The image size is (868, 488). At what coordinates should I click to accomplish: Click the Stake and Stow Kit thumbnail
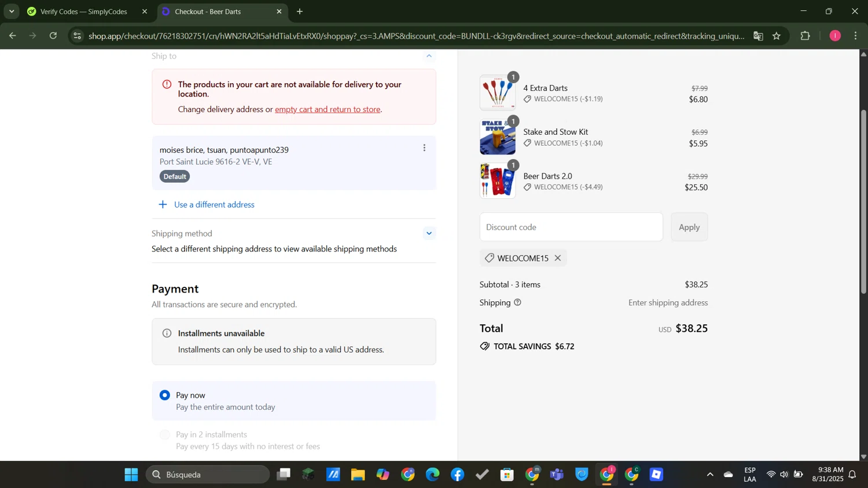498,137
